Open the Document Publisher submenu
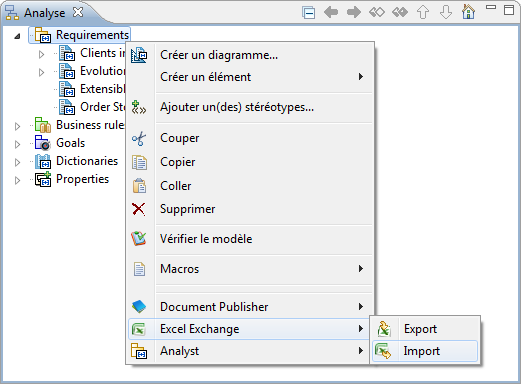 (250, 307)
